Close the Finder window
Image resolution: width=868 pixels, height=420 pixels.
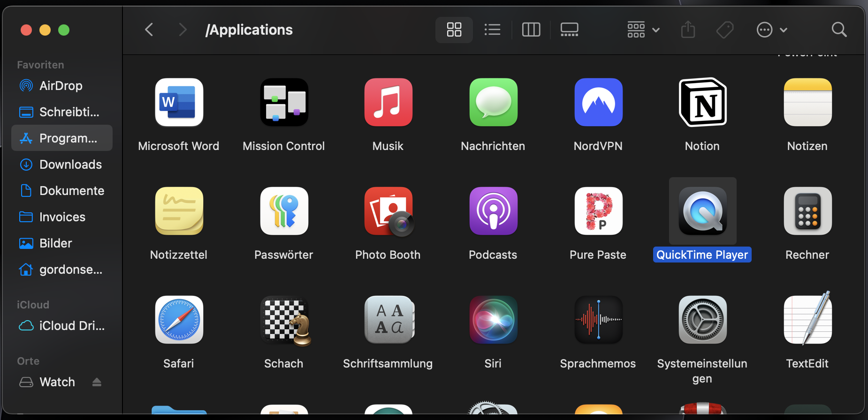pyautogui.click(x=26, y=30)
